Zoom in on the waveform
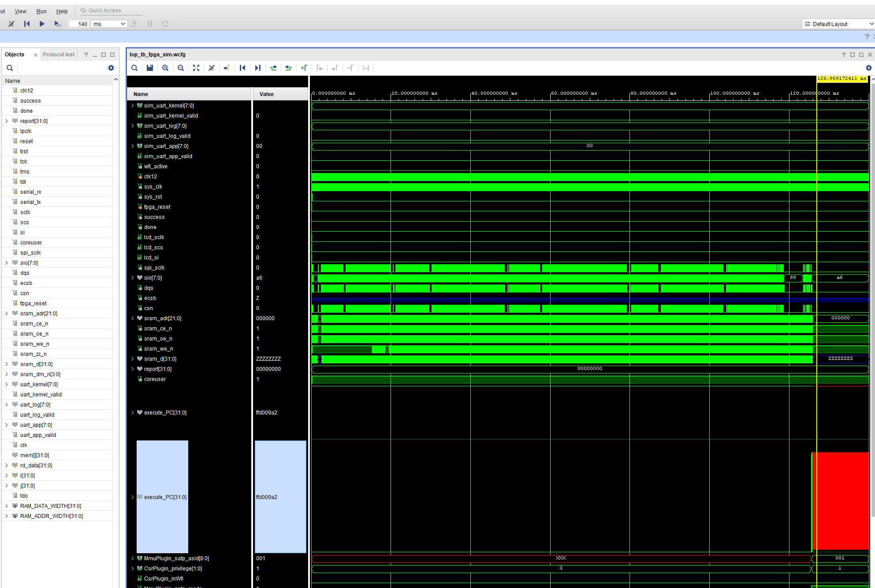 coord(165,68)
